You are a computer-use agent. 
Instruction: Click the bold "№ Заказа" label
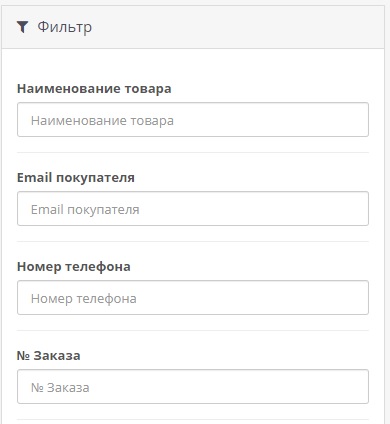pos(49,356)
